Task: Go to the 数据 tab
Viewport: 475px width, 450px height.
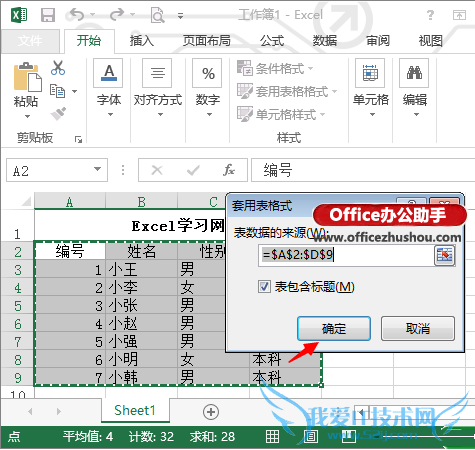Action: pos(325,41)
